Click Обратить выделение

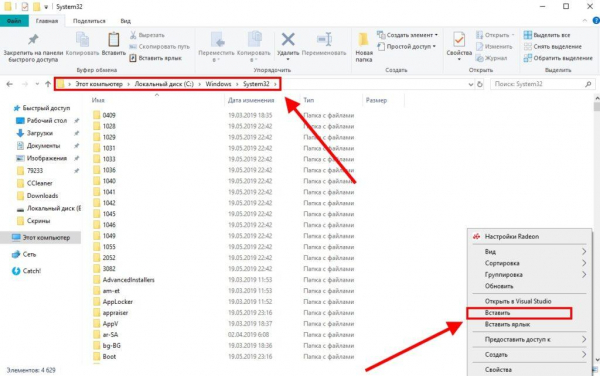(x=558, y=58)
